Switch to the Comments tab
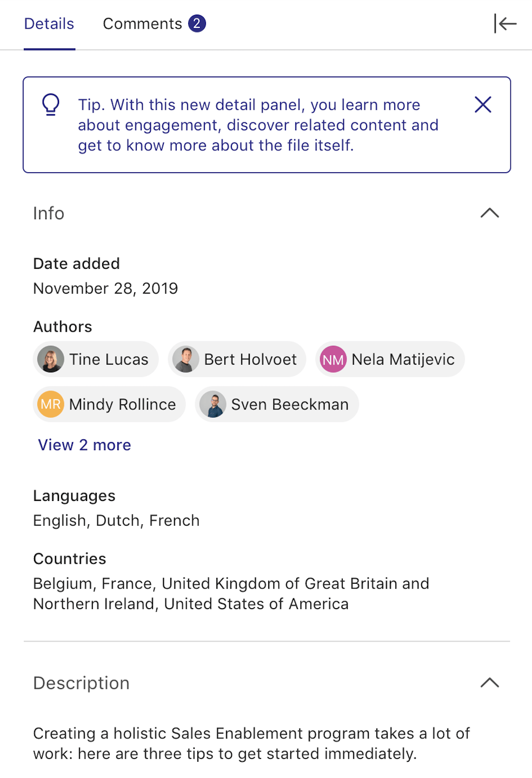Viewport: 532px width, 778px height. [x=142, y=24]
